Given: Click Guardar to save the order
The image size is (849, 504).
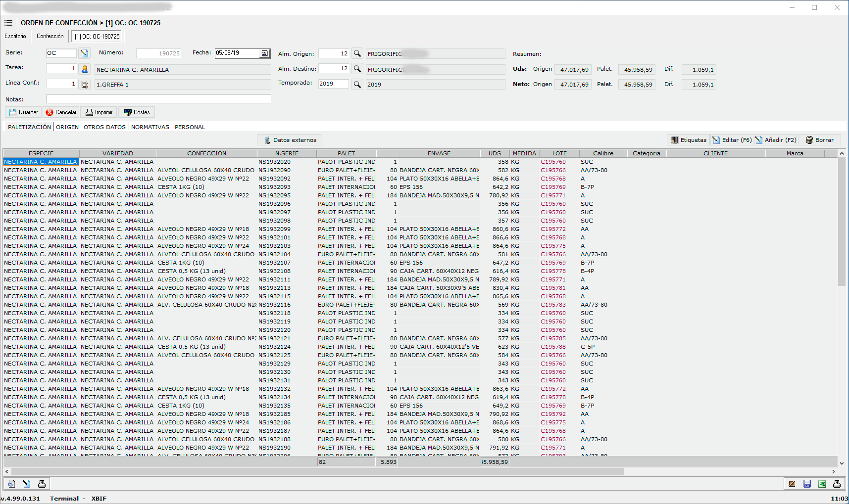Looking at the screenshot, I should [x=23, y=112].
